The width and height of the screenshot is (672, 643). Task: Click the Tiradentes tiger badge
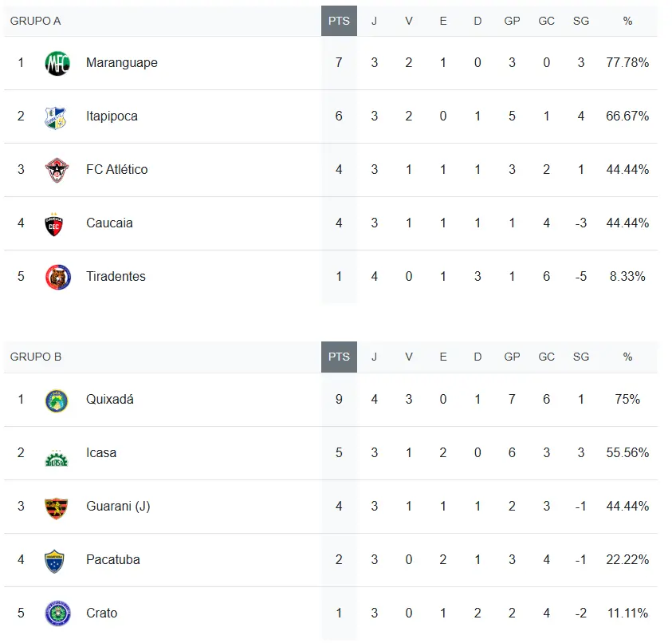[57, 277]
